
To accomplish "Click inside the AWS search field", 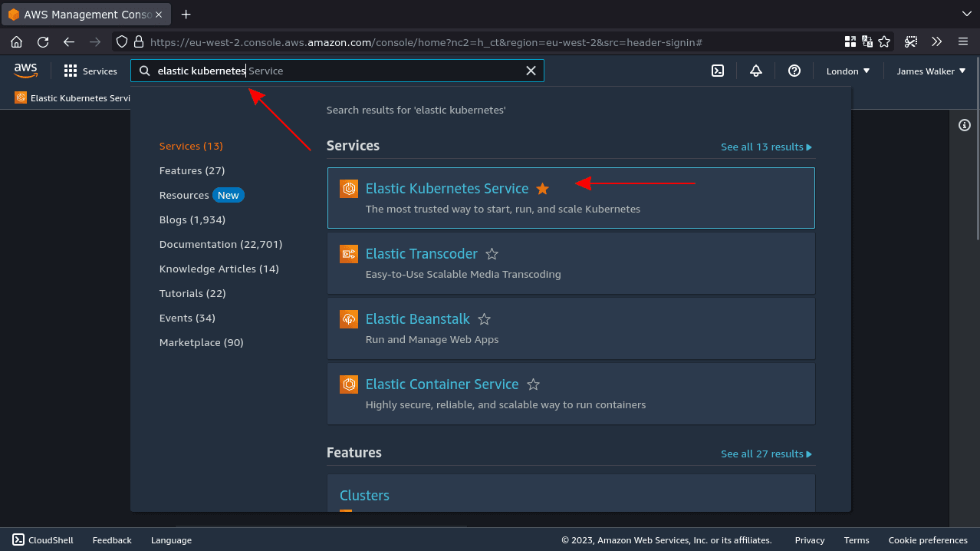I will click(337, 71).
